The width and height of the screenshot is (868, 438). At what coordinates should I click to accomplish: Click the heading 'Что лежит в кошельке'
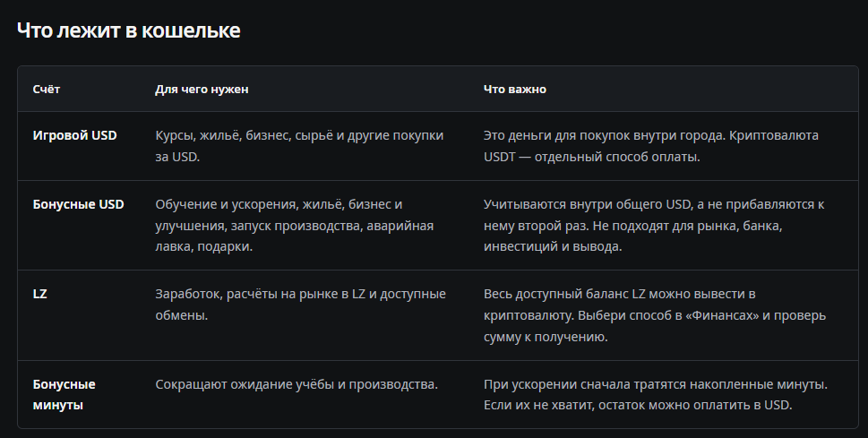(x=128, y=30)
